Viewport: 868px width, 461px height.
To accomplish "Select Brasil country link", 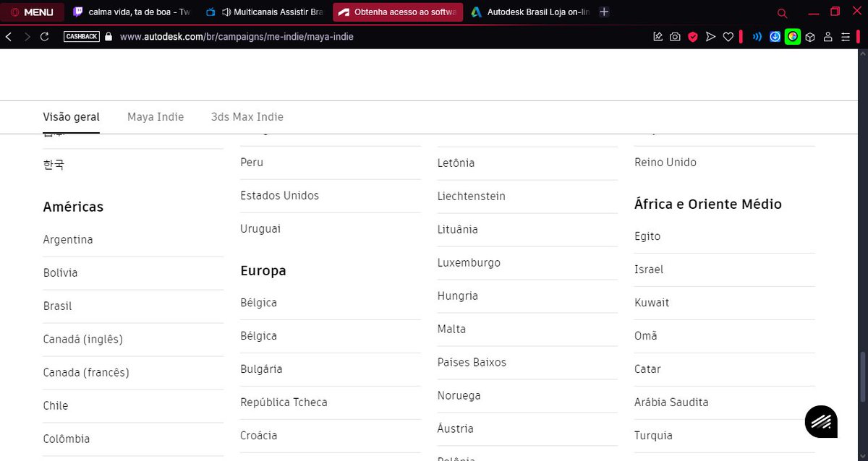I will pos(58,306).
